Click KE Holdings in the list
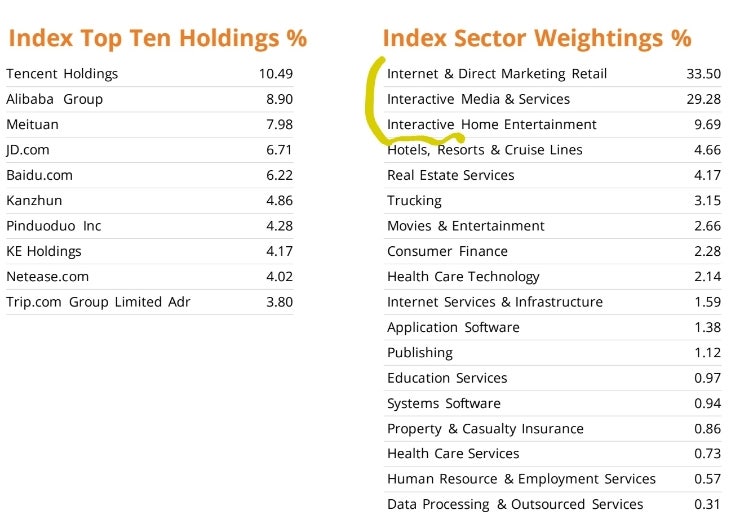This screenshot has width=740, height=515. [44, 251]
